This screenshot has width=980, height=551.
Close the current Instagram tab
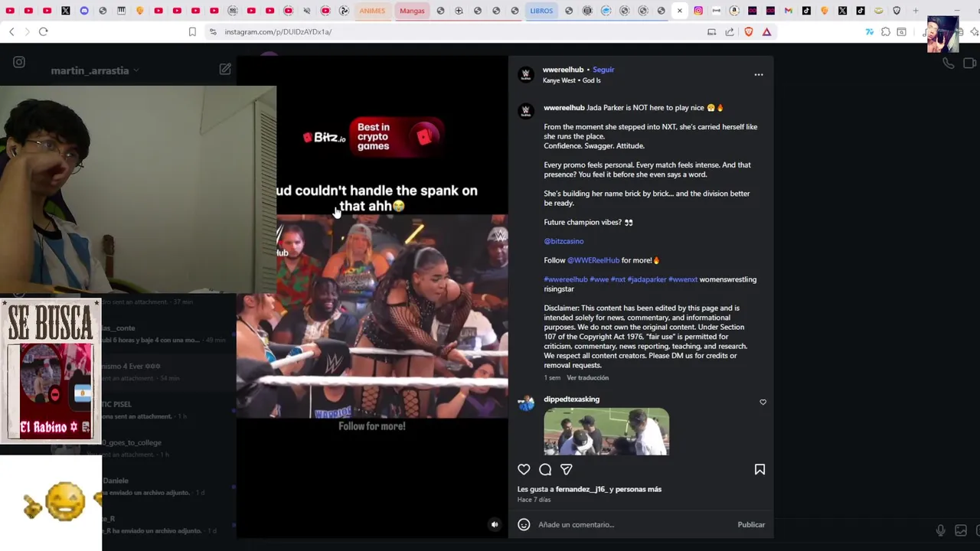(x=679, y=11)
